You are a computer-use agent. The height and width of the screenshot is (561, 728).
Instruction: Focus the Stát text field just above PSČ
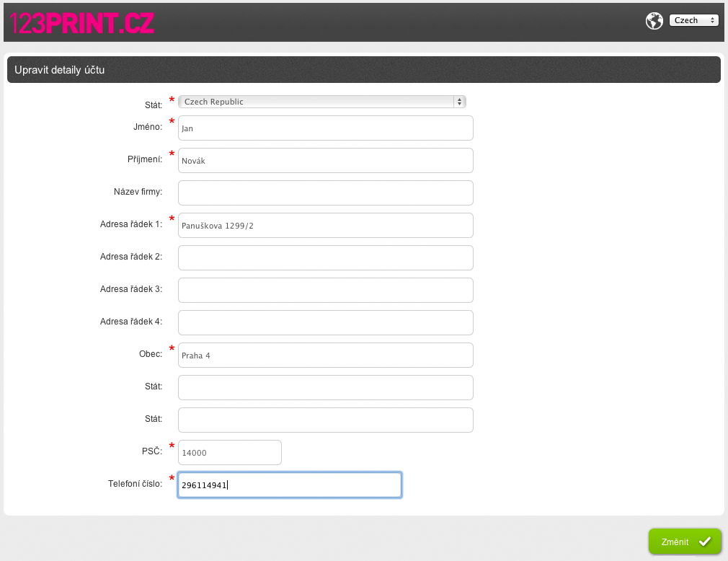[x=325, y=420]
